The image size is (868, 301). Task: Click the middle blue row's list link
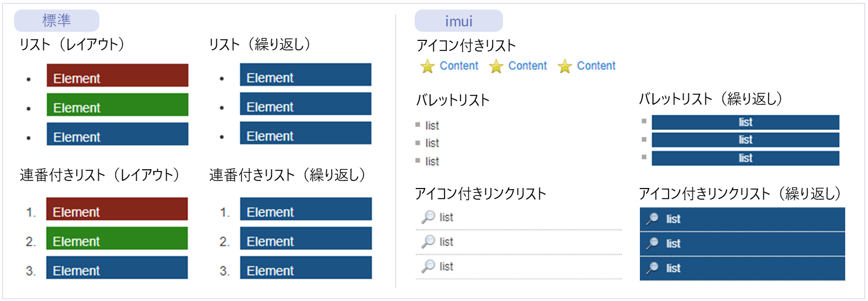coord(673,244)
